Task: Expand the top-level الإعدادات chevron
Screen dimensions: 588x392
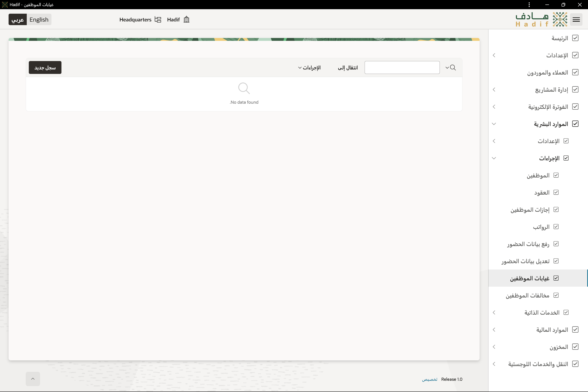Action: (494, 55)
